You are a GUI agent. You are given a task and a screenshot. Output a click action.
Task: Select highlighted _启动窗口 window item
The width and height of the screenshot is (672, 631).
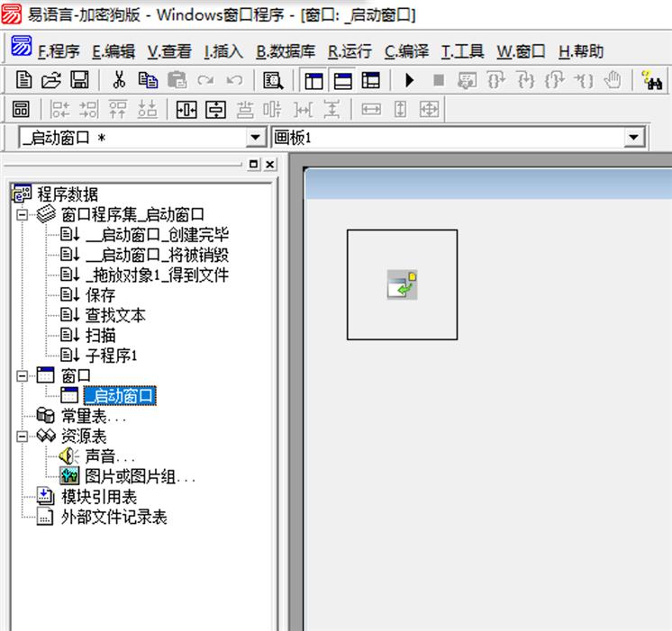pyautogui.click(x=120, y=396)
